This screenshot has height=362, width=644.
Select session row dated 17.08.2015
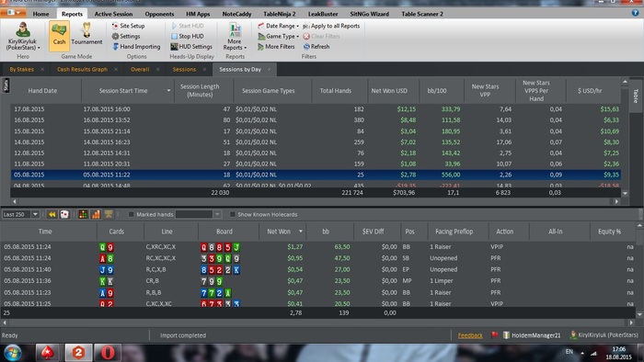(x=316, y=109)
